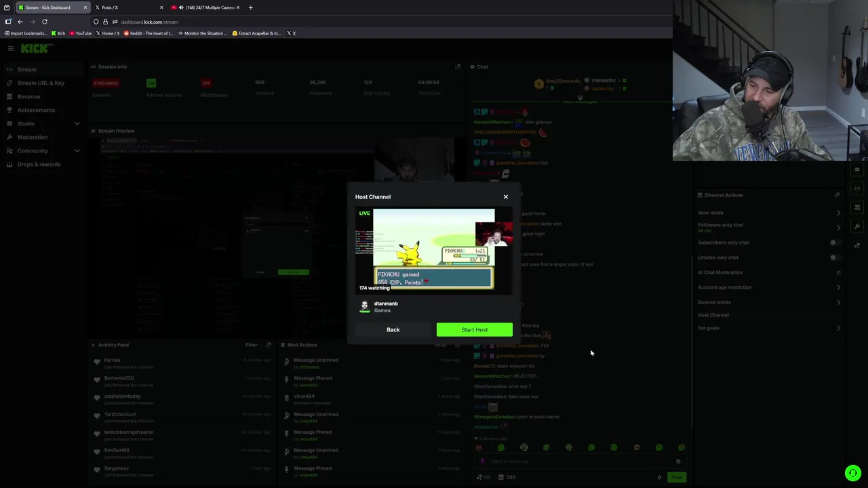Screen dimensions: 868x488
Task: Toggle Subscribers-only chat switch
Action: [x=835, y=243]
